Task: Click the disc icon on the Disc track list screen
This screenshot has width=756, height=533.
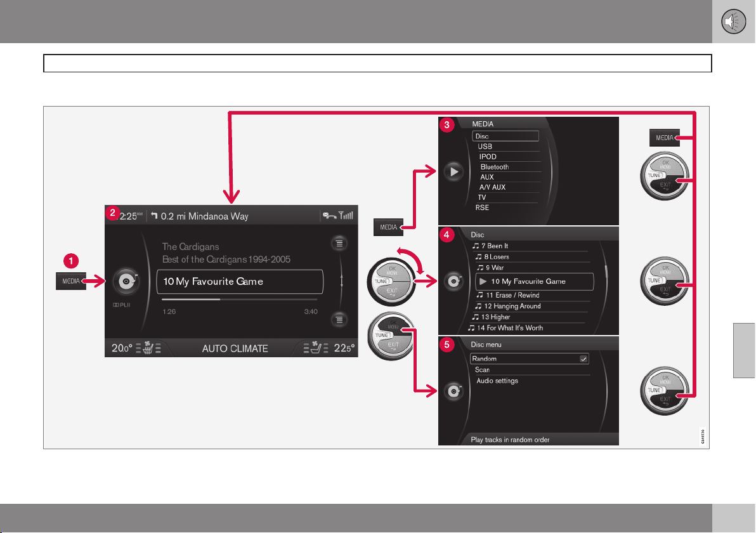Action: tap(453, 280)
